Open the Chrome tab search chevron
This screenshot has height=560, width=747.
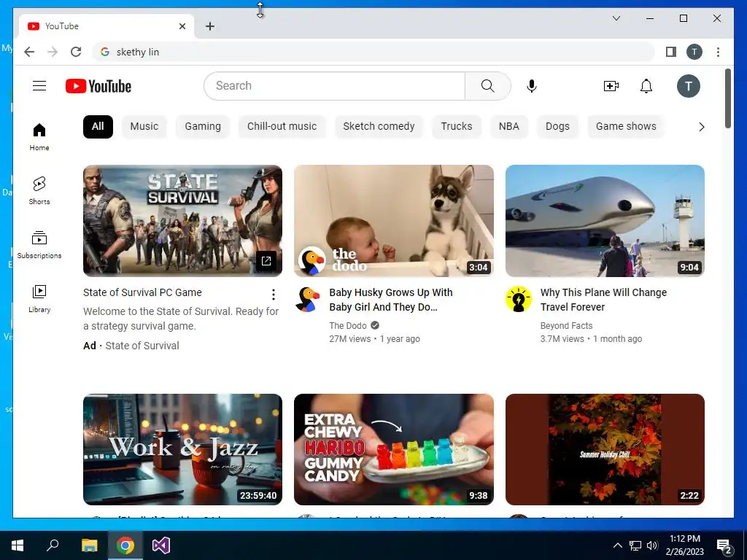[x=616, y=18]
